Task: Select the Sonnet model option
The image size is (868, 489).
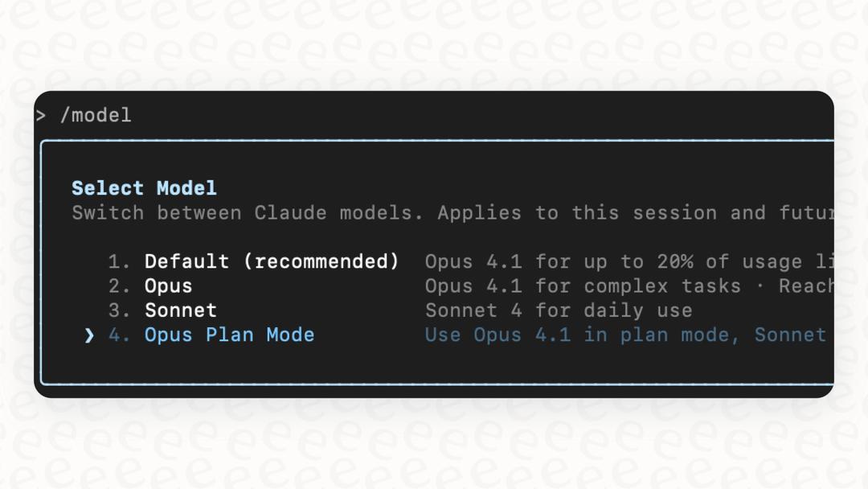Action: [x=180, y=310]
